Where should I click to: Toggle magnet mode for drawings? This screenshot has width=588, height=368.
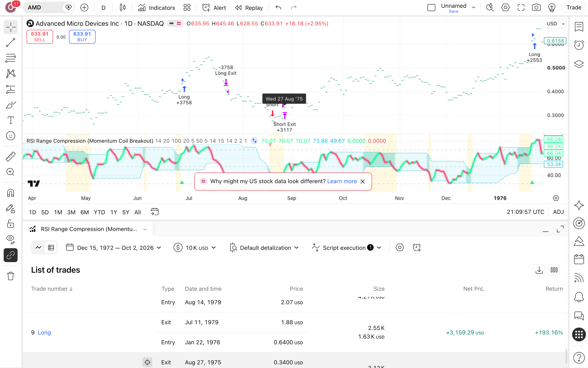10,193
